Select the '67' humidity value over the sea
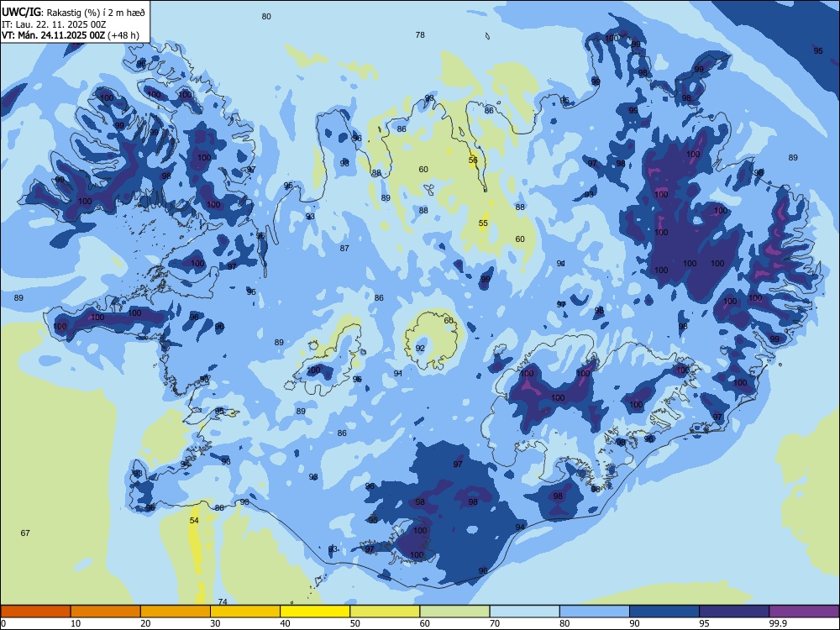 point(25,533)
